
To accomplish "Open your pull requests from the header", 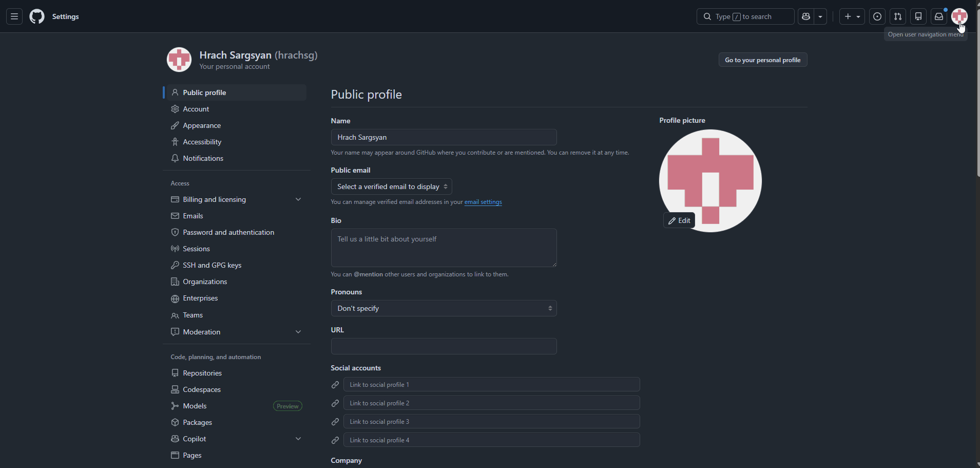I will click(898, 16).
